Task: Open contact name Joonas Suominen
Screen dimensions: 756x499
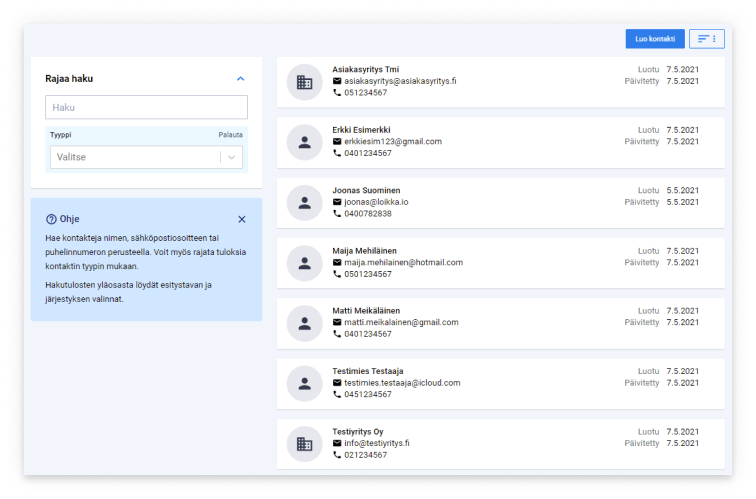Action: pos(366,190)
